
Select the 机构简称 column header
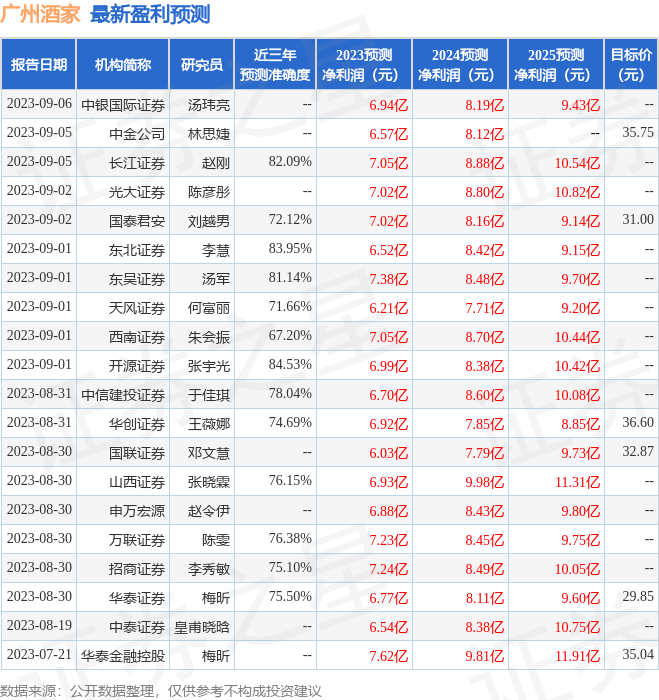pyautogui.click(x=123, y=65)
